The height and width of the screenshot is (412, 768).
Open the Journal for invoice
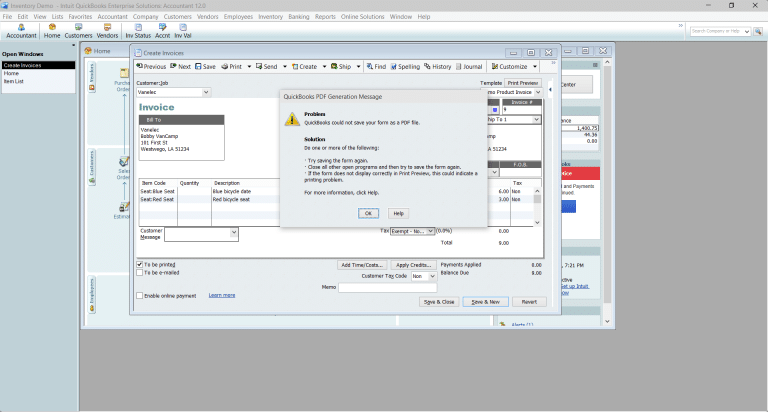click(x=469, y=67)
